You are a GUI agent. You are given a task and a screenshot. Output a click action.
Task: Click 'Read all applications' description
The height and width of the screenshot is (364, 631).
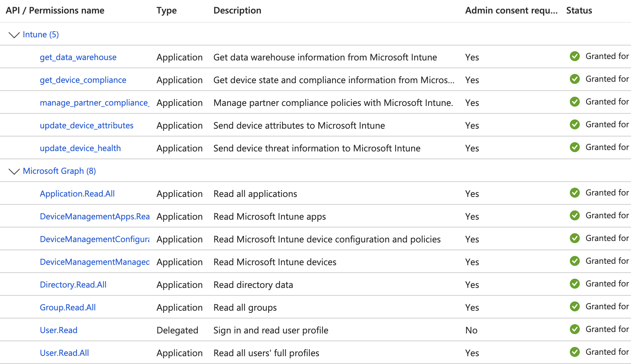pos(255,194)
